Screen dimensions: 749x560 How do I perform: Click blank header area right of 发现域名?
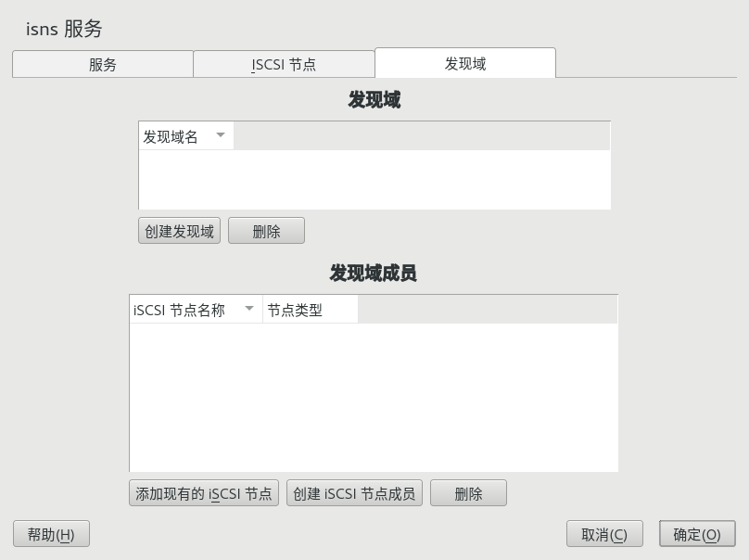(x=422, y=136)
